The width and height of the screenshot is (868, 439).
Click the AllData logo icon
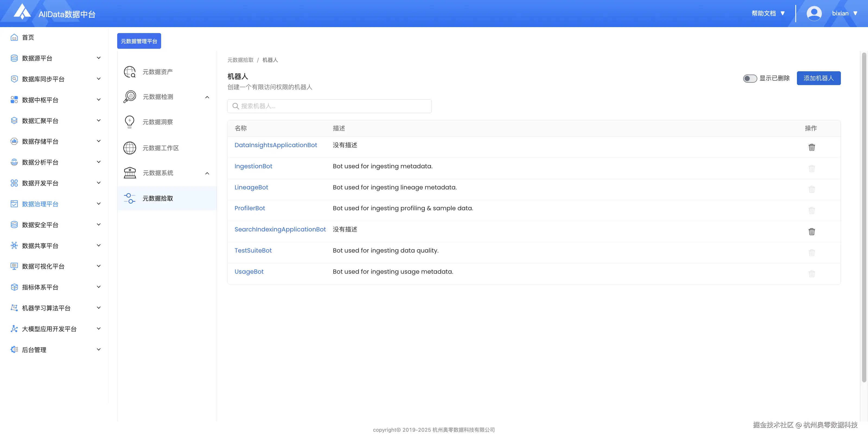[22, 12]
